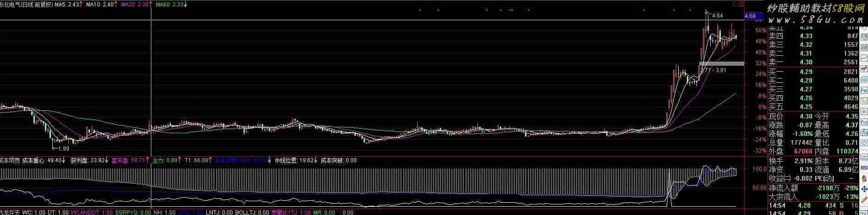Click the 飞龙在天 indicator name

click(10, 212)
